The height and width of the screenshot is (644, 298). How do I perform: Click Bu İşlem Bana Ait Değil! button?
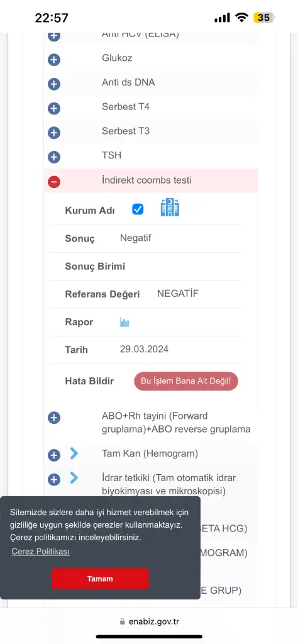186,381
